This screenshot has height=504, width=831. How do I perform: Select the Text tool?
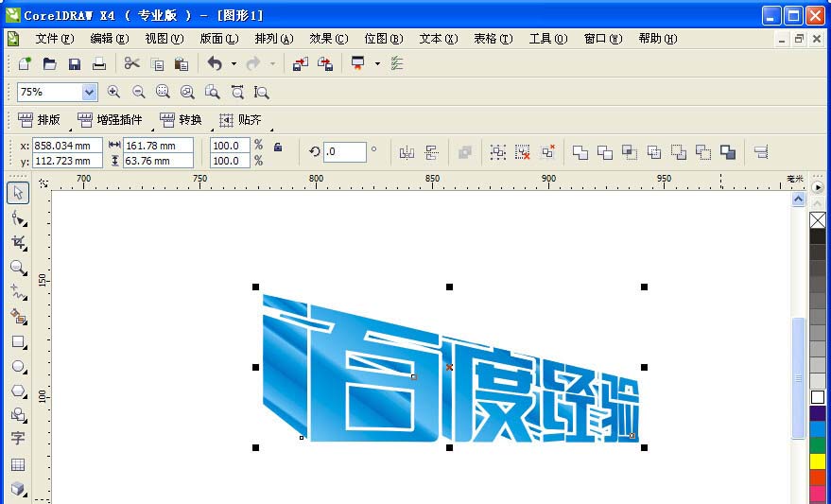click(x=17, y=439)
